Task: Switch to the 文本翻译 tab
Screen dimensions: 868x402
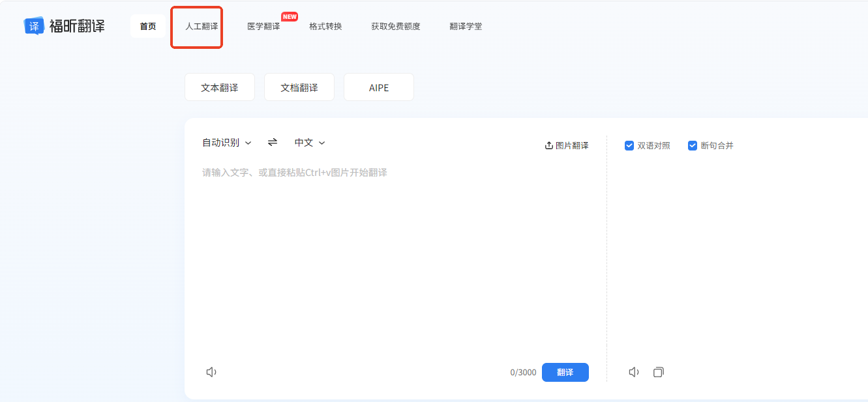Action: [x=219, y=87]
